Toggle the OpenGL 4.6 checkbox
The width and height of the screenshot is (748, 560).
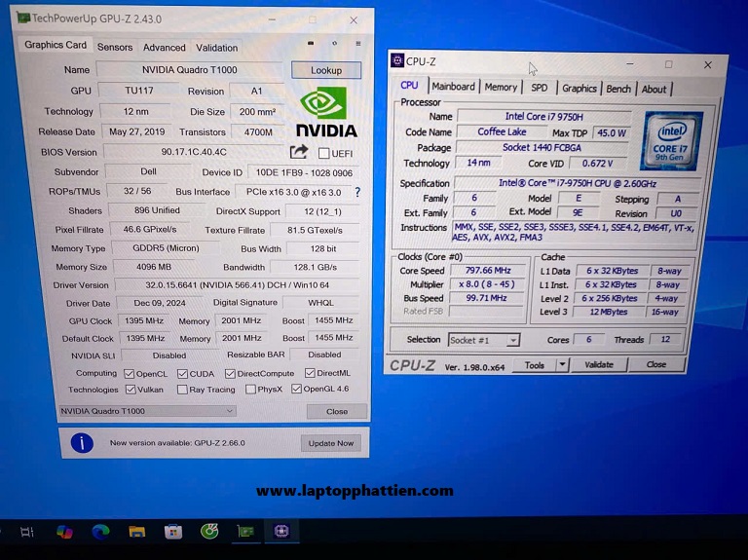click(x=296, y=389)
